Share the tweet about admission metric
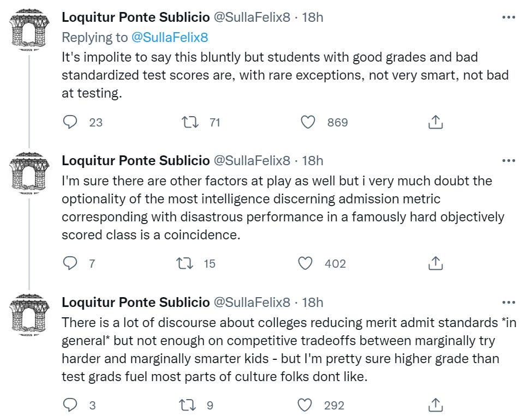 [435, 263]
